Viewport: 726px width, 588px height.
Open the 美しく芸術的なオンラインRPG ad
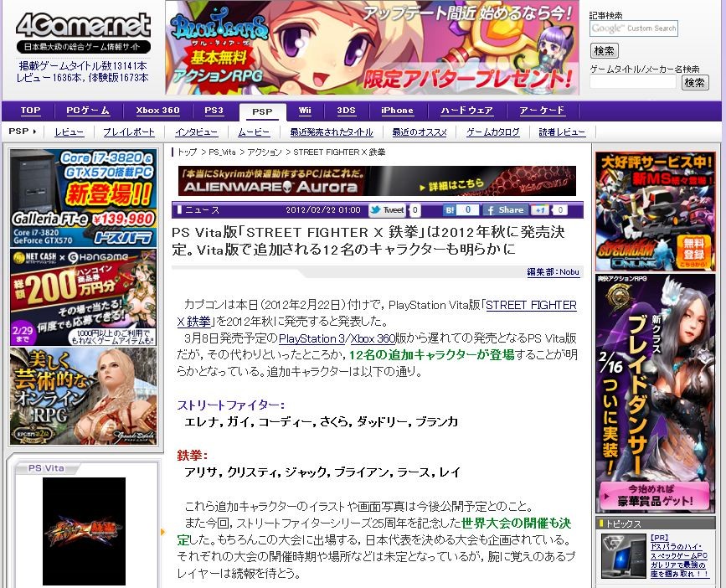click(84, 396)
